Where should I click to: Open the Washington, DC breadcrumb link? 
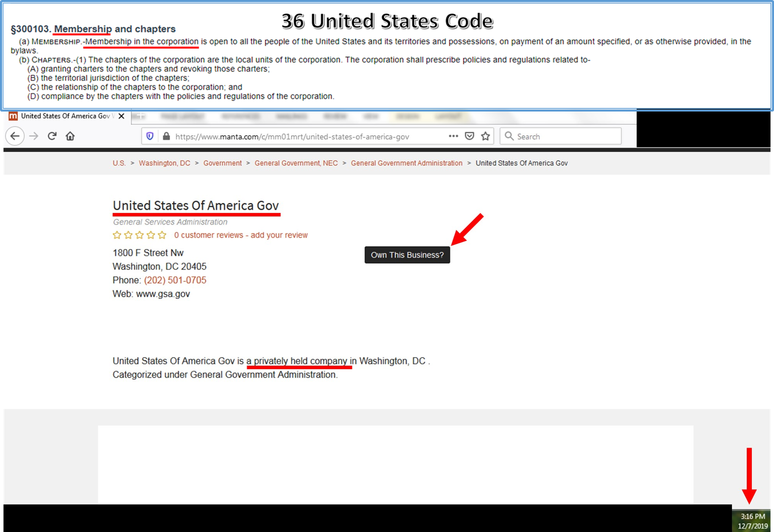coord(165,163)
